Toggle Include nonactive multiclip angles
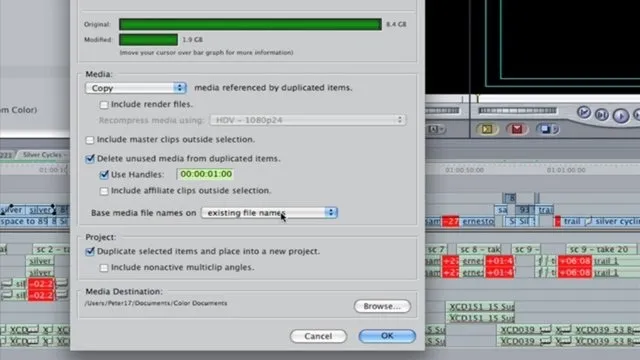 [x=104, y=268]
